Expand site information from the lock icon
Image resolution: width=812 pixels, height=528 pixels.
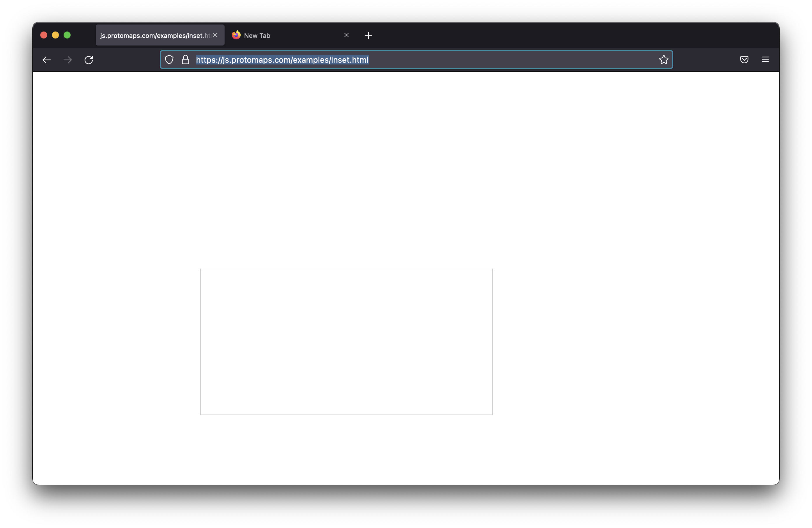pos(185,60)
